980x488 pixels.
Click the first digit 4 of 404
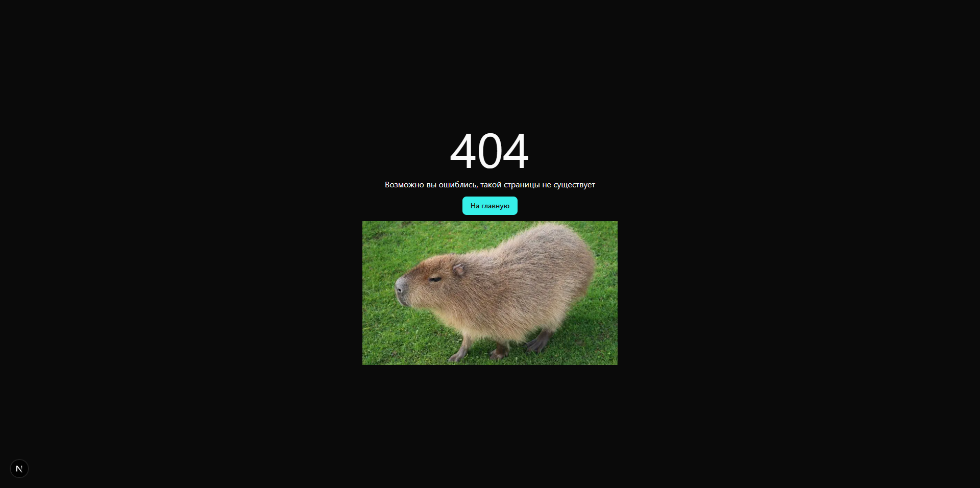pyautogui.click(x=463, y=151)
